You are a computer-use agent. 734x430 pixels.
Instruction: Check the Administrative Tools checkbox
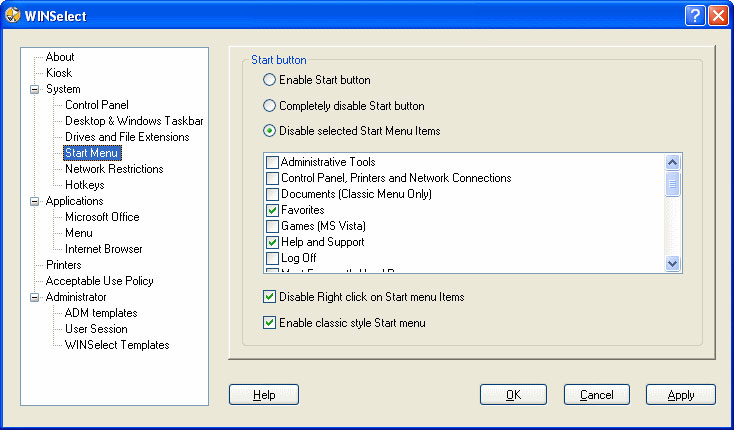(x=272, y=162)
